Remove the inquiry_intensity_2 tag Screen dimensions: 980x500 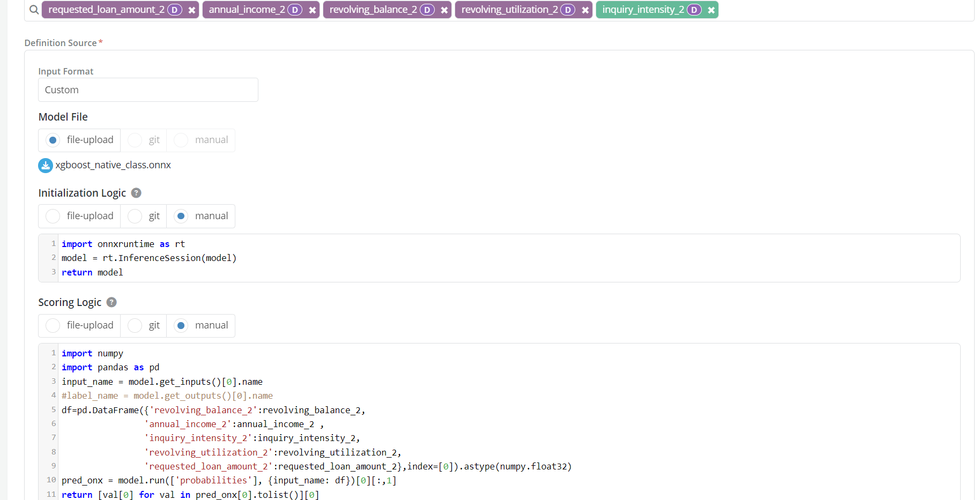tap(711, 10)
